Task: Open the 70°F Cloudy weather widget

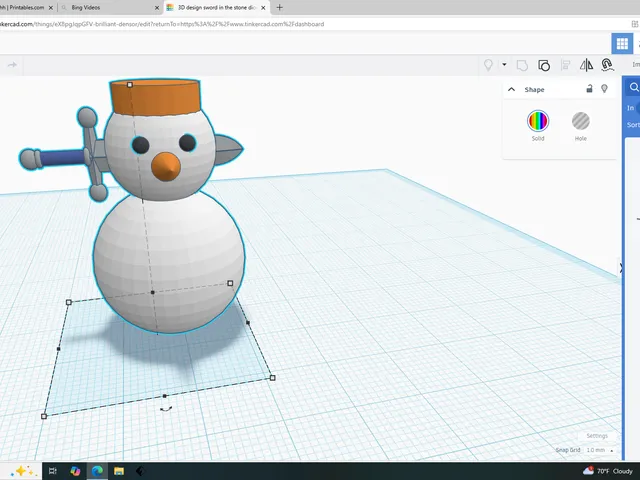Action: 607,471
